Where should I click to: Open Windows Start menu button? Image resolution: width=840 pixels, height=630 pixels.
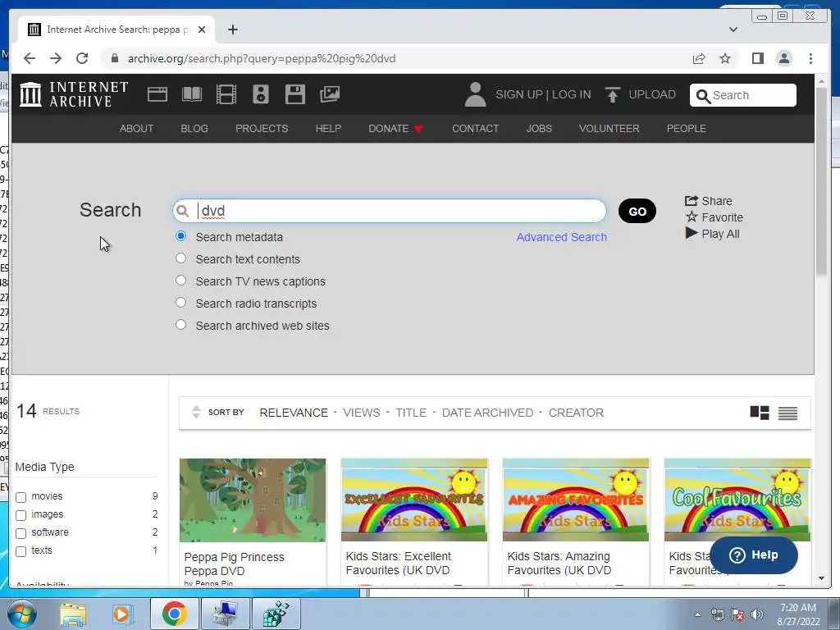22,614
